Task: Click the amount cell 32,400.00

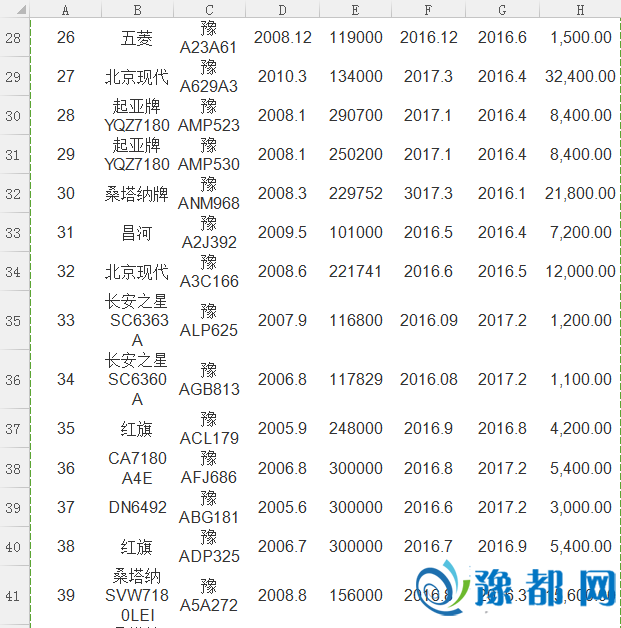Action: point(580,76)
